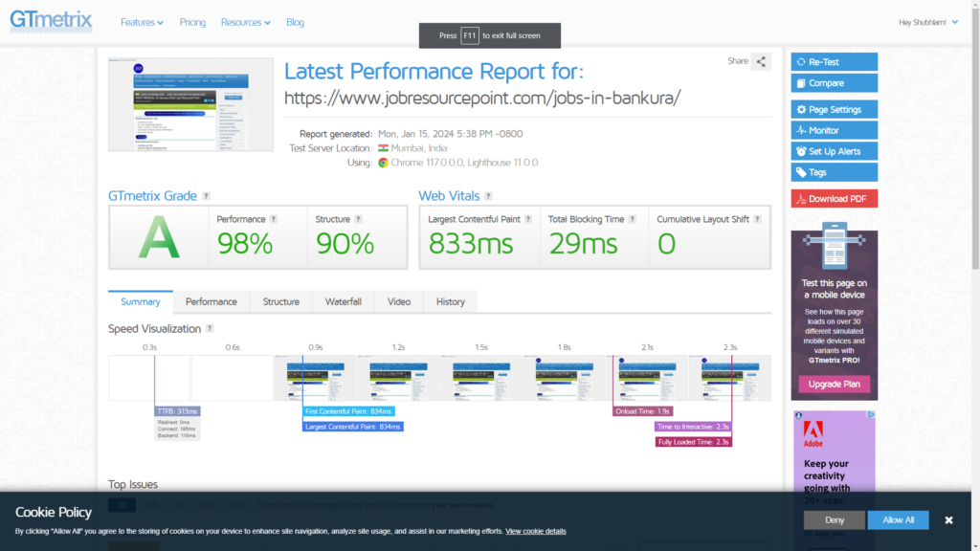
Task: Click the help icon beside Largest Contentful Paint
Action: (x=528, y=219)
